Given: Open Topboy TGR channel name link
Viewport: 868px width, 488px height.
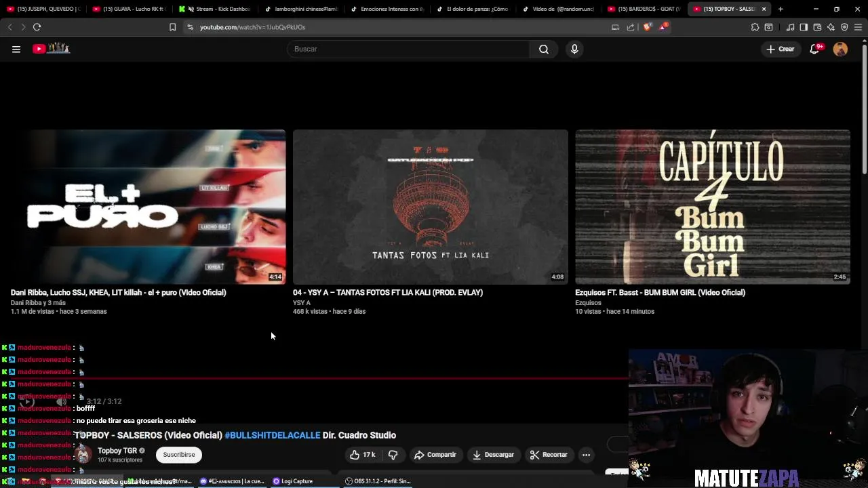Looking at the screenshot, I should coord(117,451).
